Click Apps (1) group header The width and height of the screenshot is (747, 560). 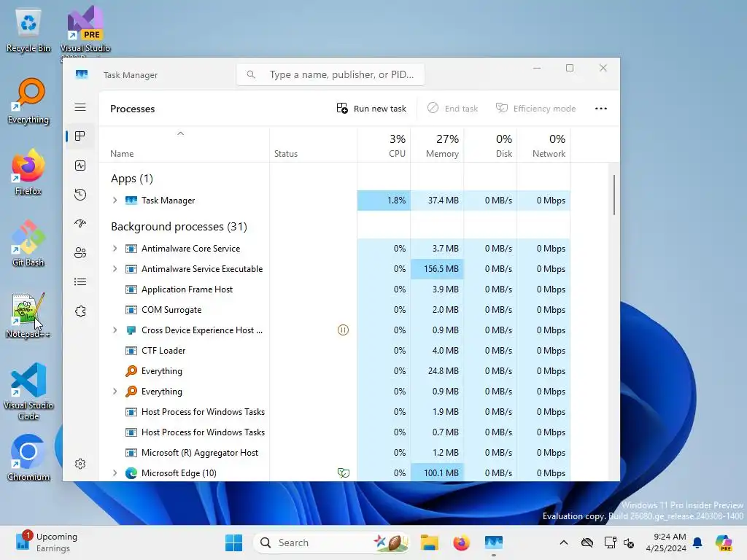click(x=132, y=179)
